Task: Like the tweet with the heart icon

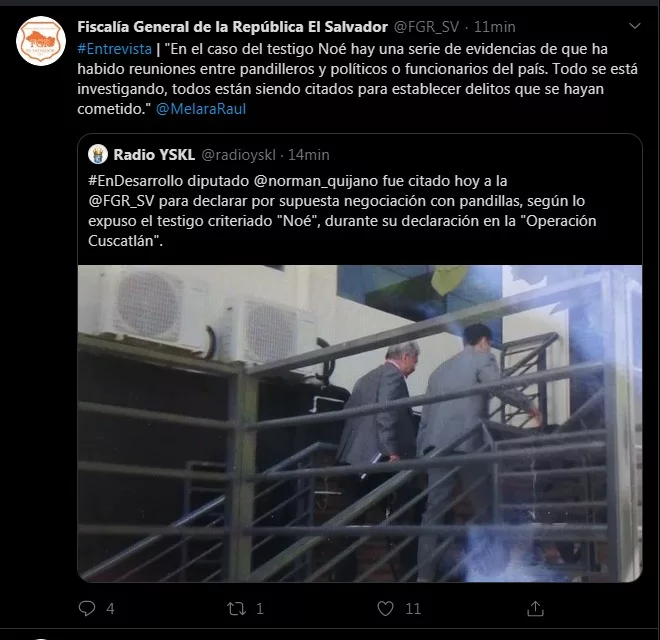Action: (385, 608)
